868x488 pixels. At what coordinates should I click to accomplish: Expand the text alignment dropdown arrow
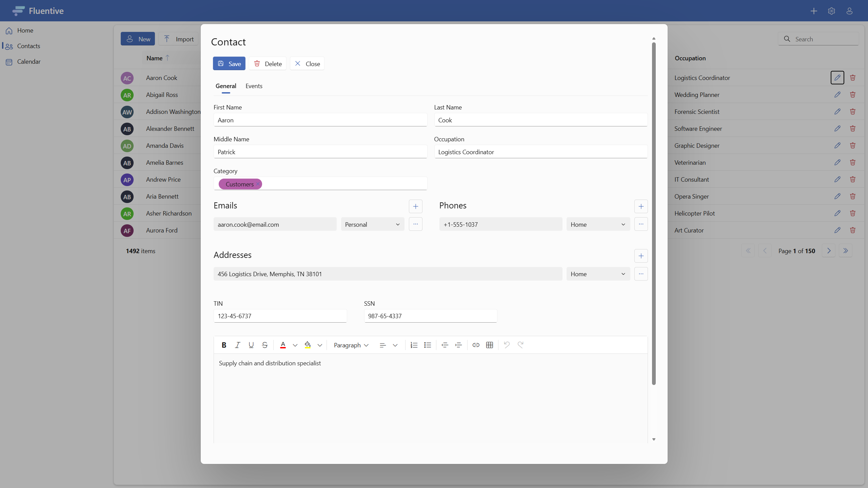395,345
